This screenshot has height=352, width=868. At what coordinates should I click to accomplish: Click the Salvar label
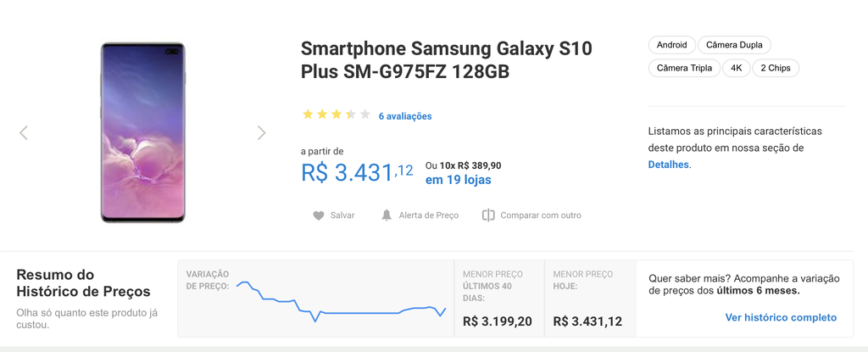click(342, 215)
